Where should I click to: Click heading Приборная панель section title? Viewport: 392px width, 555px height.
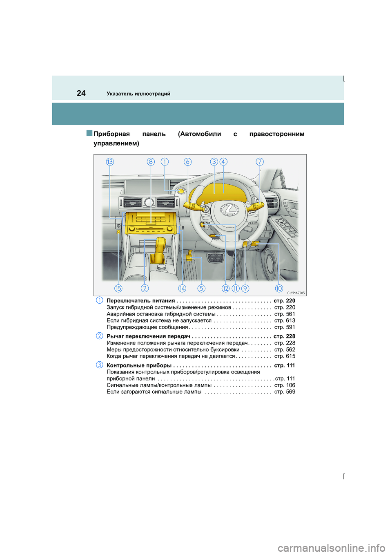coord(199,139)
